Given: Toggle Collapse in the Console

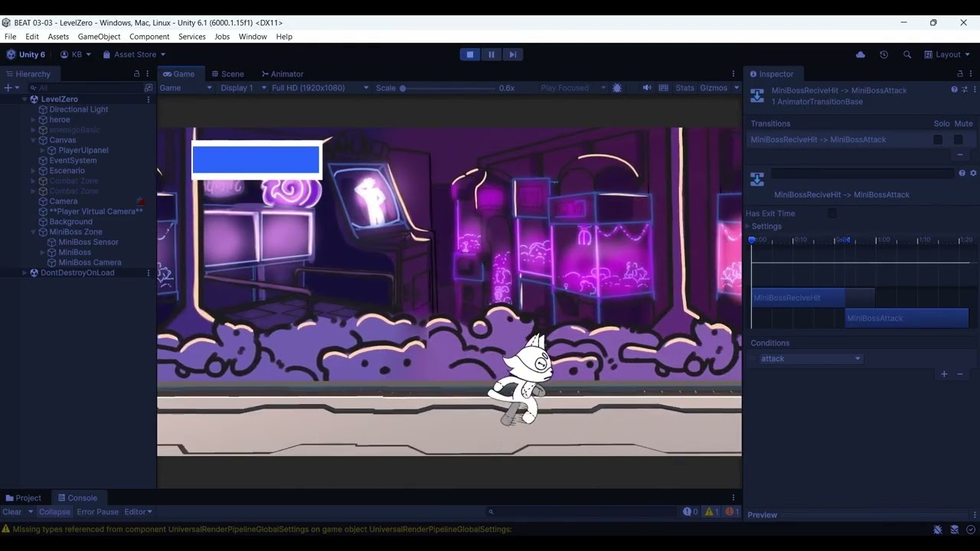Looking at the screenshot, I should [x=54, y=512].
